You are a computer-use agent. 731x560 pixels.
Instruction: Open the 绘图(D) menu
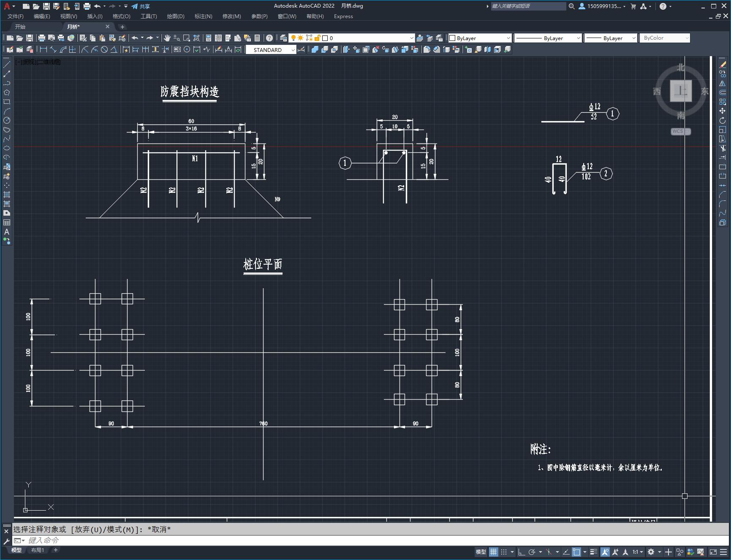(x=176, y=16)
